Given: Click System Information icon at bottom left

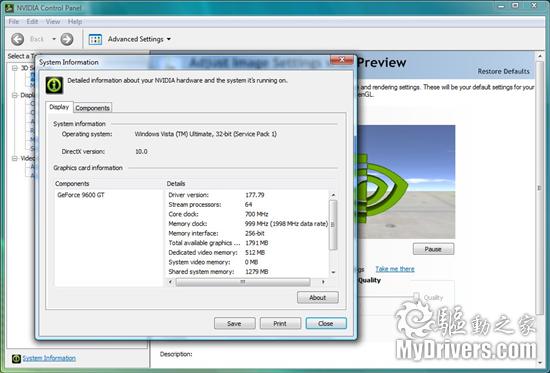Looking at the screenshot, I should [16, 358].
